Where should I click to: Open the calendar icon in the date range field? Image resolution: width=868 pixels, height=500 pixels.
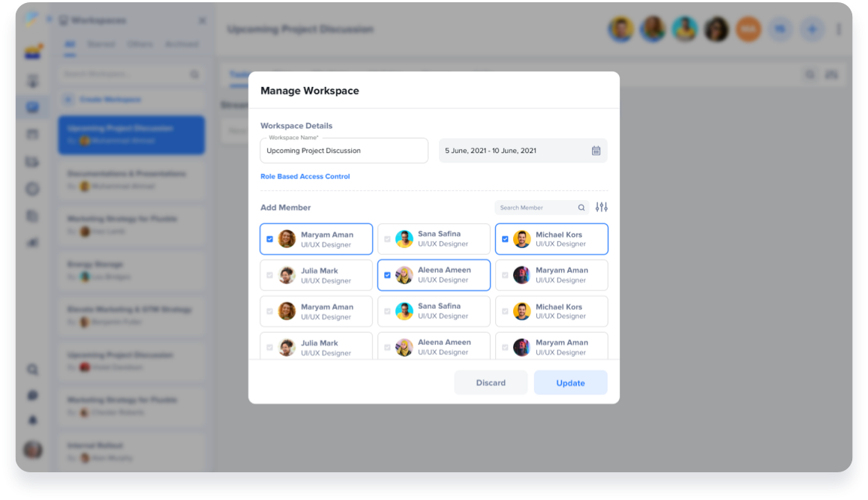596,151
